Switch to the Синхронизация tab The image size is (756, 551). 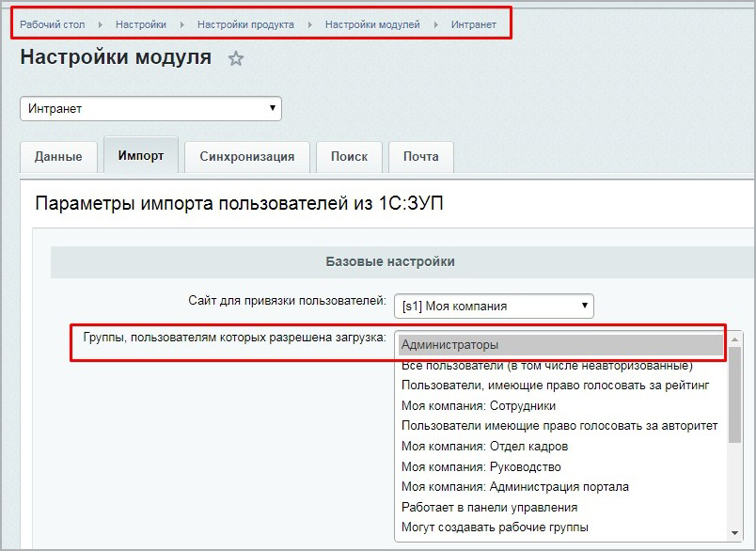247,157
